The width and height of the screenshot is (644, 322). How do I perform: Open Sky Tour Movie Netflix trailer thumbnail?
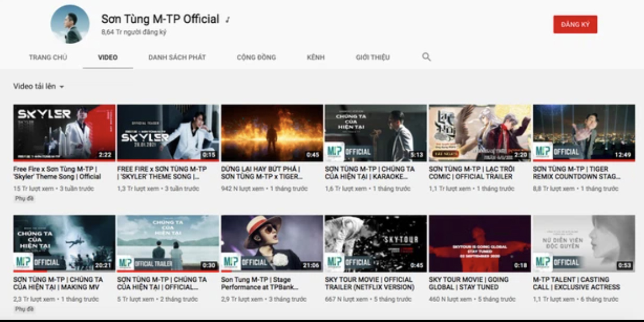376,244
